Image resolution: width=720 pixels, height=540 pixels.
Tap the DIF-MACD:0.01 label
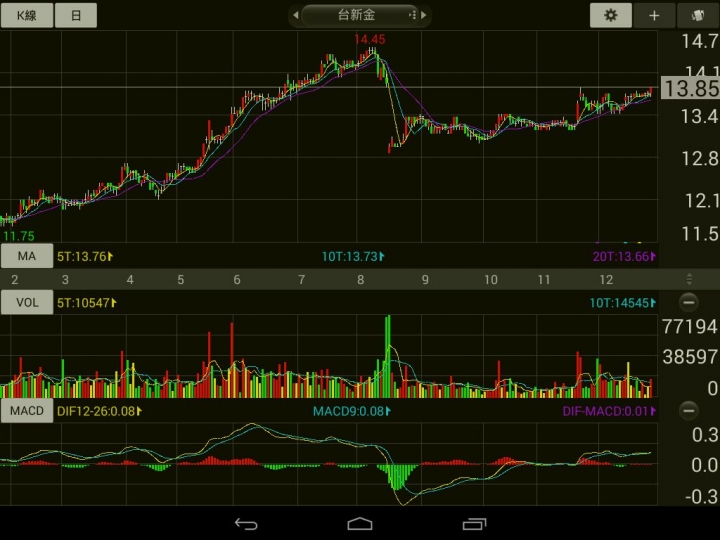pyautogui.click(x=609, y=411)
